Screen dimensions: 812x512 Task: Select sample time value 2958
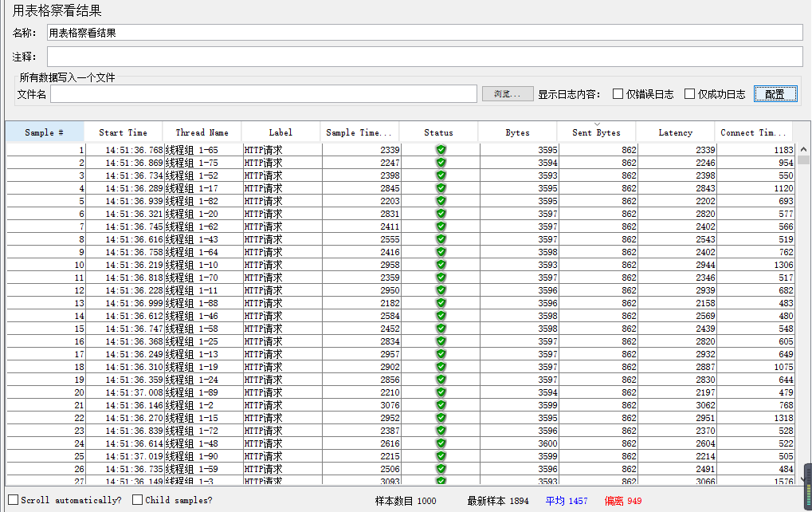coord(390,265)
